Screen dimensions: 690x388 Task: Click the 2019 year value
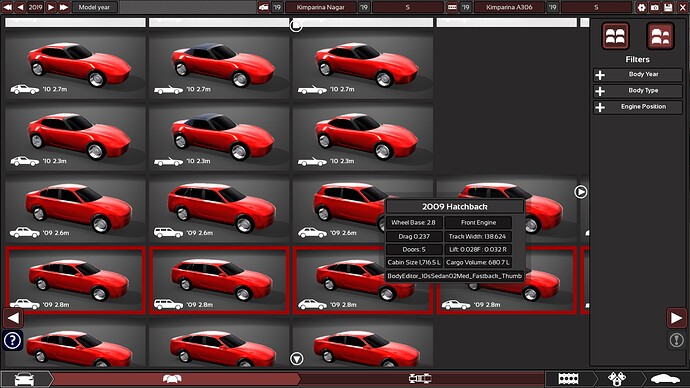36,7
